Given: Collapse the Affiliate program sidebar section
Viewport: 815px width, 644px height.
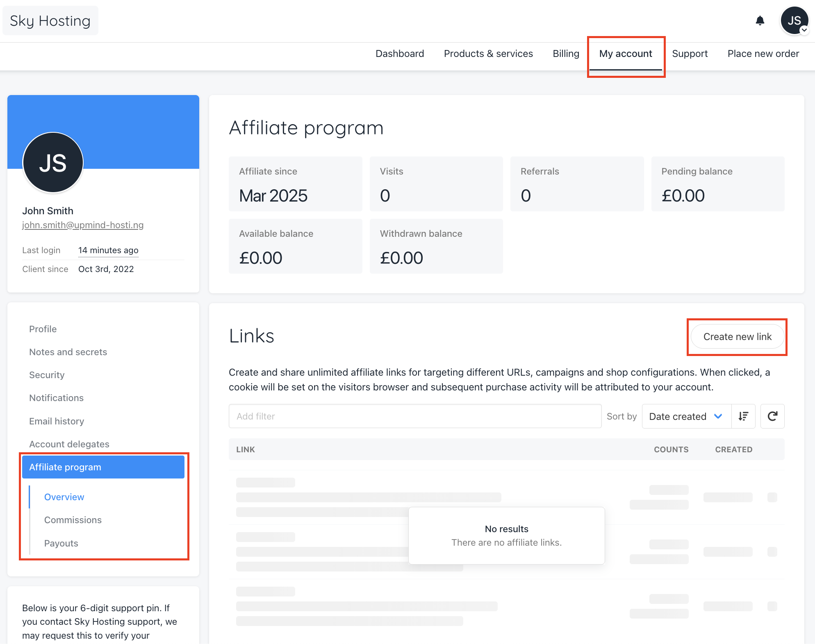Looking at the screenshot, I should tap(103, 467).
